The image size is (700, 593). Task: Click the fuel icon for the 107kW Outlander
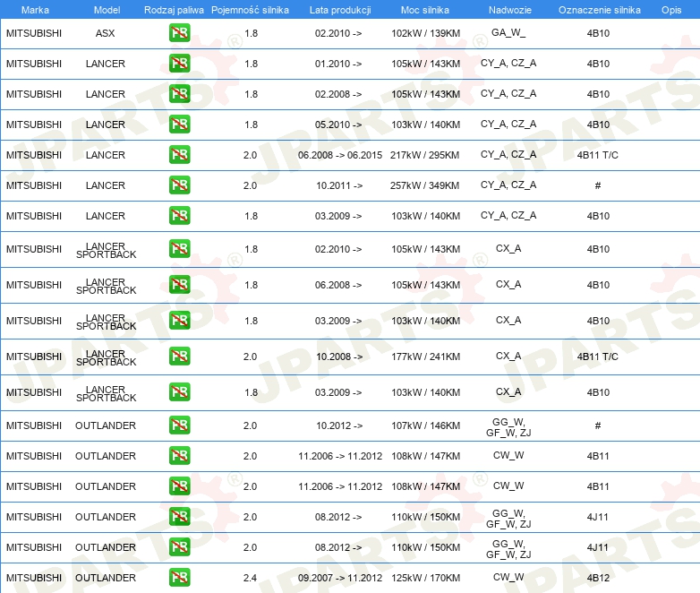[x=179, y=425]
